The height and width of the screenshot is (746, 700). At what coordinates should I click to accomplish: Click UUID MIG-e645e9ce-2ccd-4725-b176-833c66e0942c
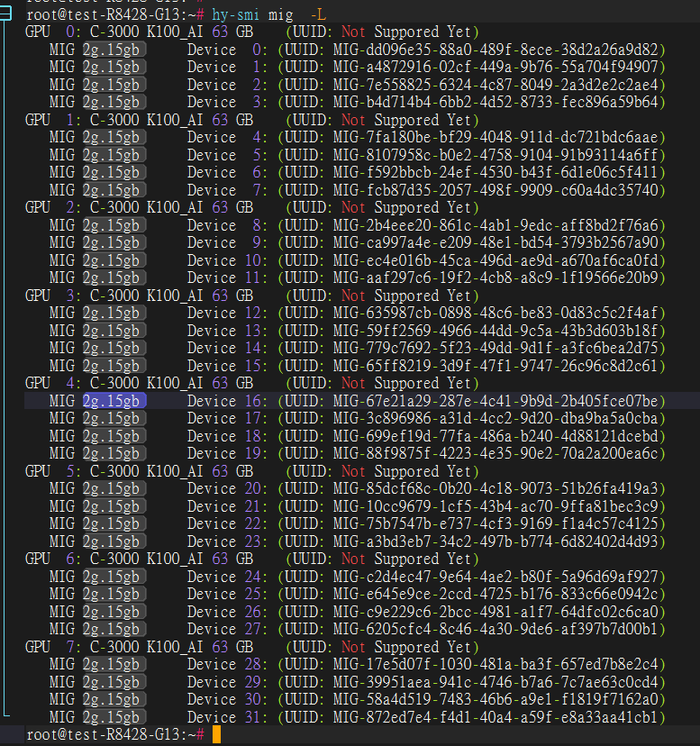495,595
